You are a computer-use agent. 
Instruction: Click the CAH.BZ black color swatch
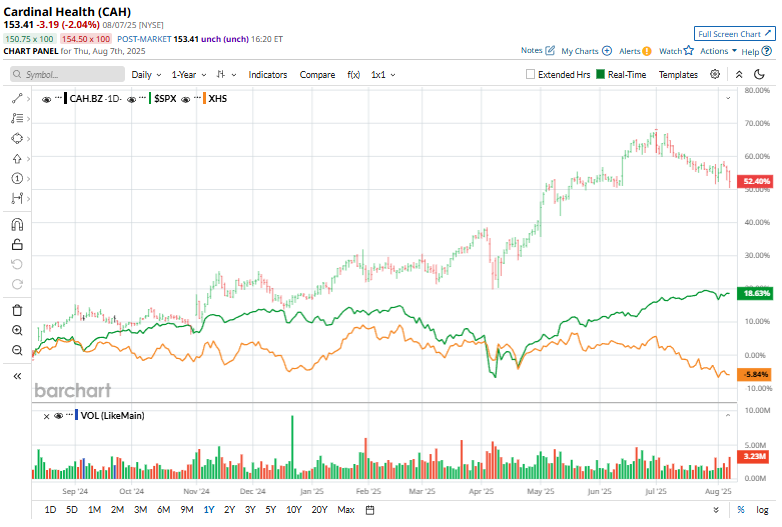(x=66, y=98)
